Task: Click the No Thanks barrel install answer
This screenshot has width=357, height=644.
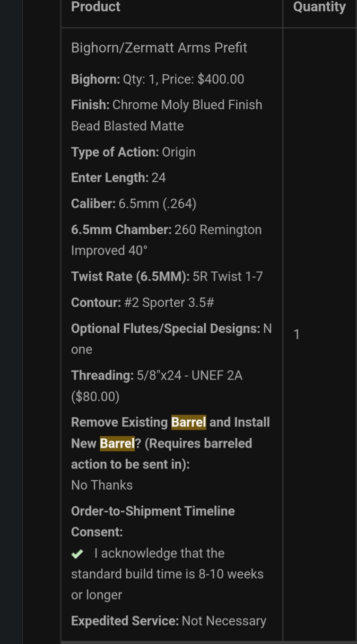Action: tap(102, 485)
